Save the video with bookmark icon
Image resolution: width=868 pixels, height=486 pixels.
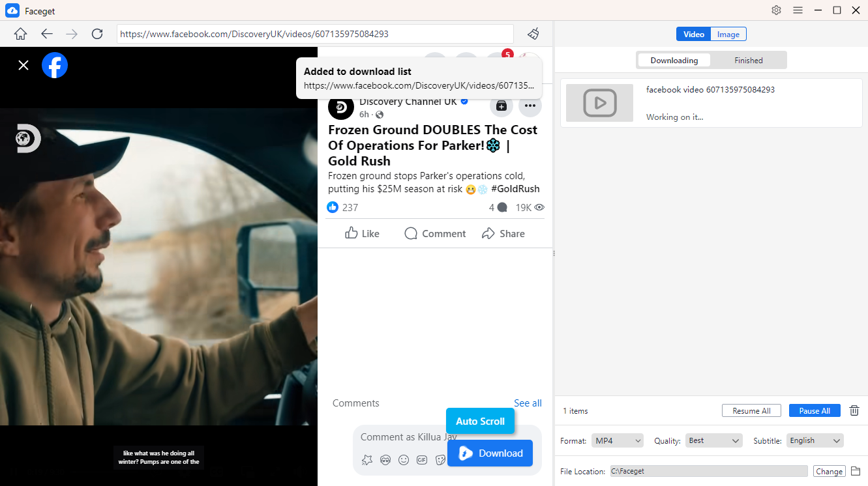pos(501,106)
